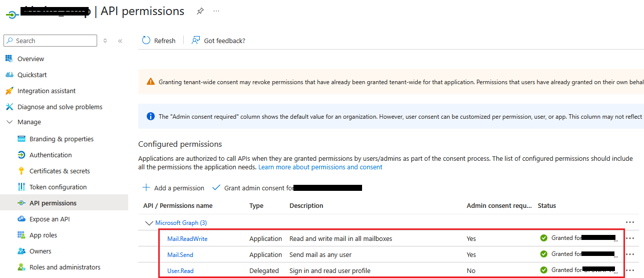Click the app registration icon in the header
Screen dimensions: 644x278
click(x=12, y=15)
